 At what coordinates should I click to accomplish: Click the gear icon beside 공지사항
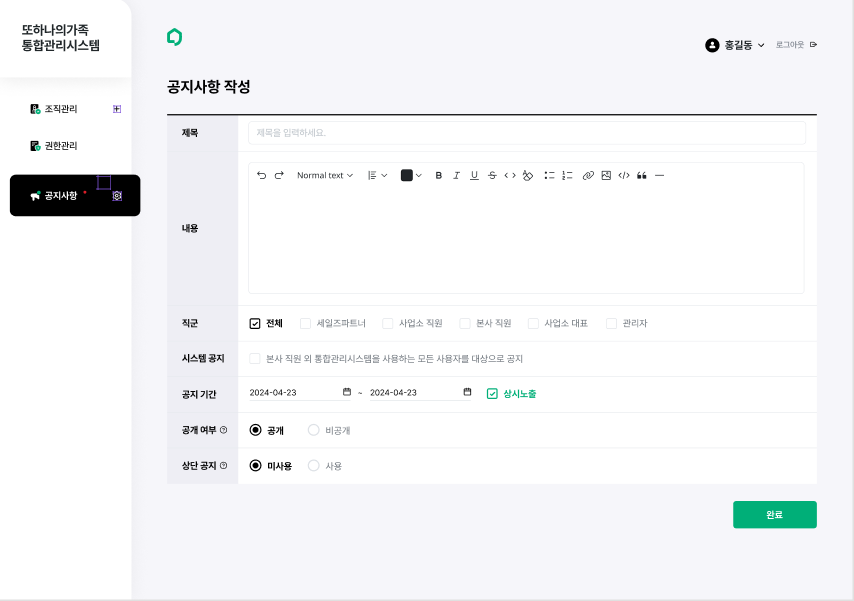[117, 196]
